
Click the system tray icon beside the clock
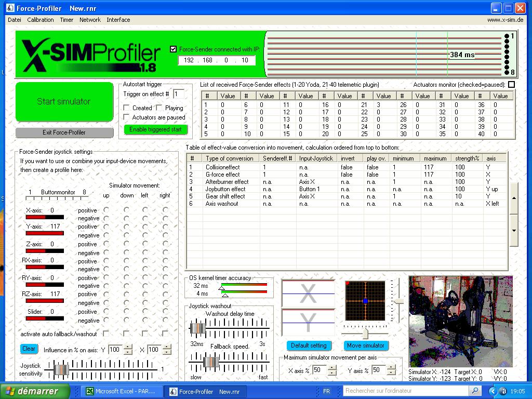point(504,391)
